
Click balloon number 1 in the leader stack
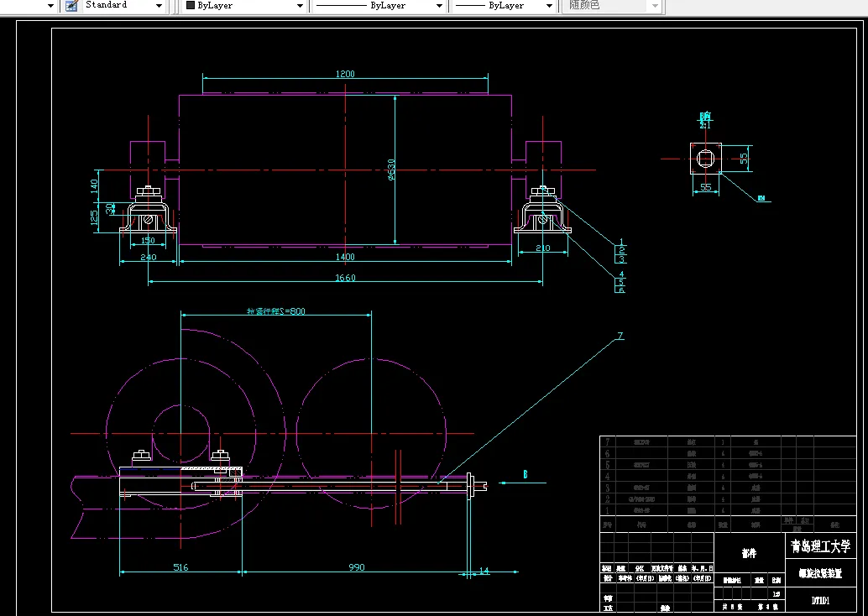coord(621,243)
